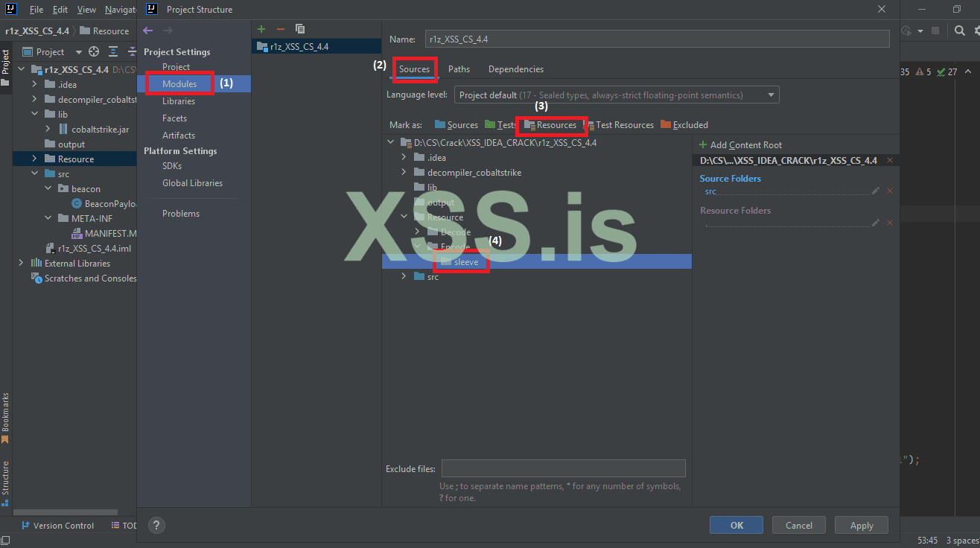Viewport: 980px width, 548px height.
Task: Go back using the purple back arrow
Action: click(x=147, y=31)
